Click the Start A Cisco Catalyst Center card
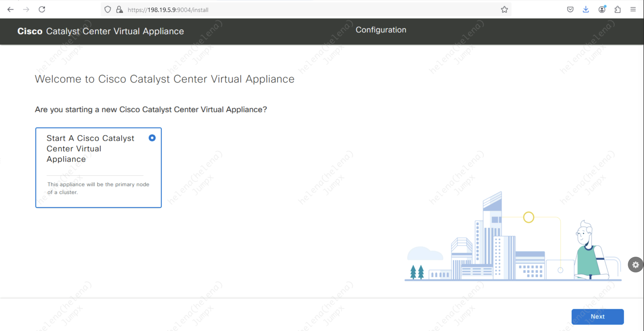644x331 pixels. [98, 167]
